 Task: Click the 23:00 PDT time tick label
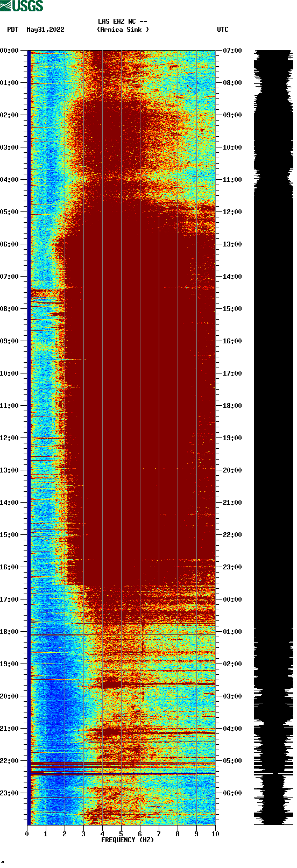pos(9,793)
